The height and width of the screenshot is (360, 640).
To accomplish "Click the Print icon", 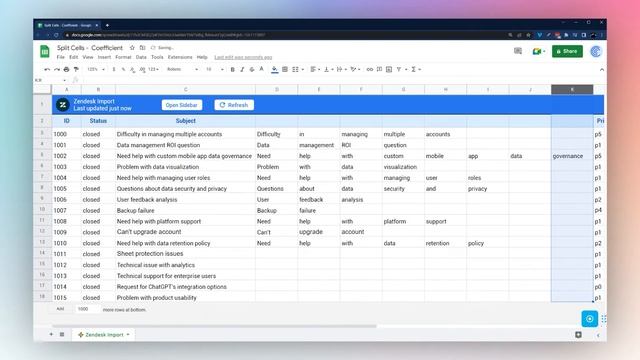I will 67,69.
